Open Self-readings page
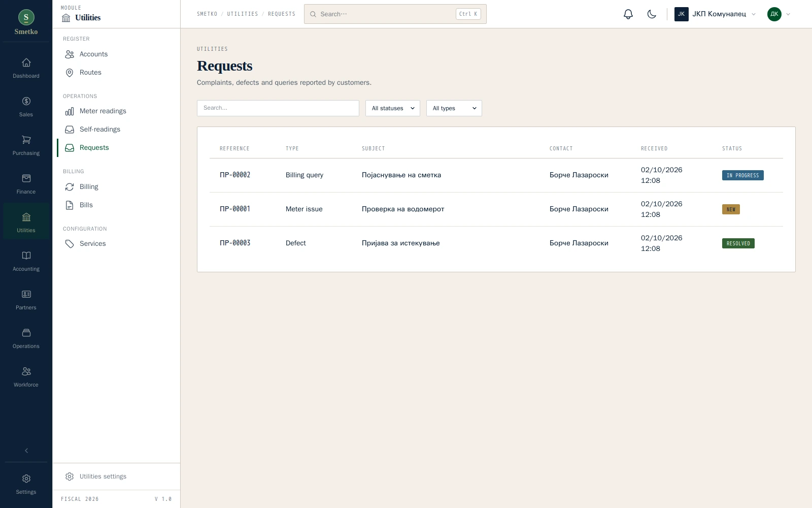 point(116,130)
